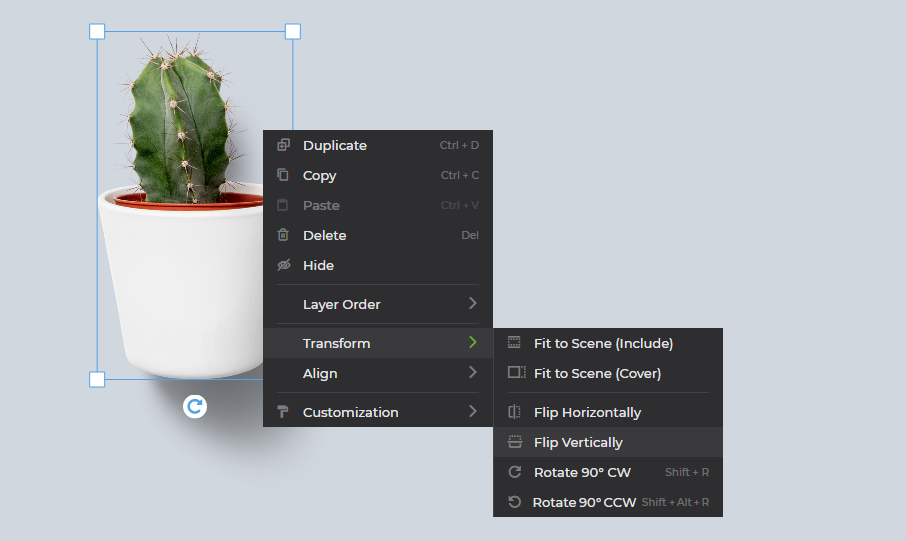The width and height of the screenshot is (906, 541).
Task: Click the Shift + R shortcut label
Action: point(687,472)
